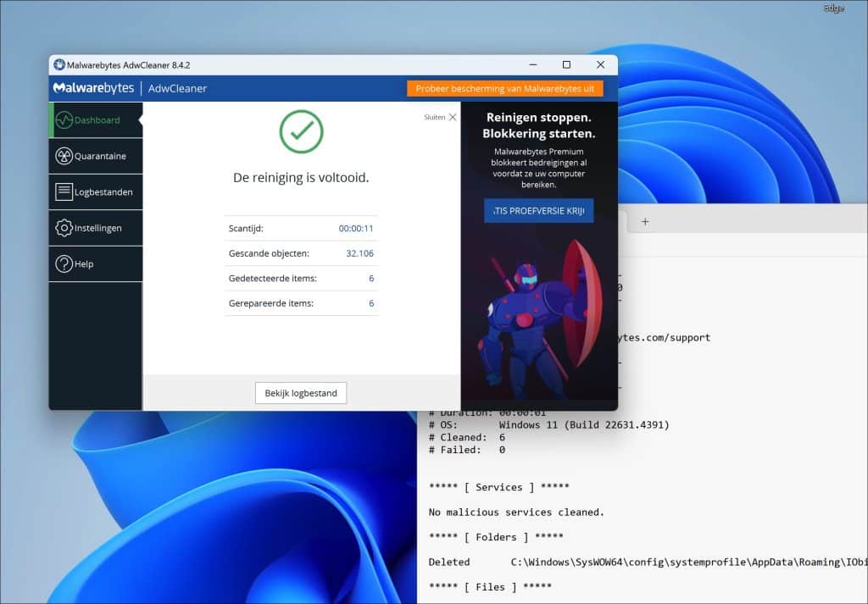Click the Cleaned: 6 line in Notepad log

[x=467, y=437]
